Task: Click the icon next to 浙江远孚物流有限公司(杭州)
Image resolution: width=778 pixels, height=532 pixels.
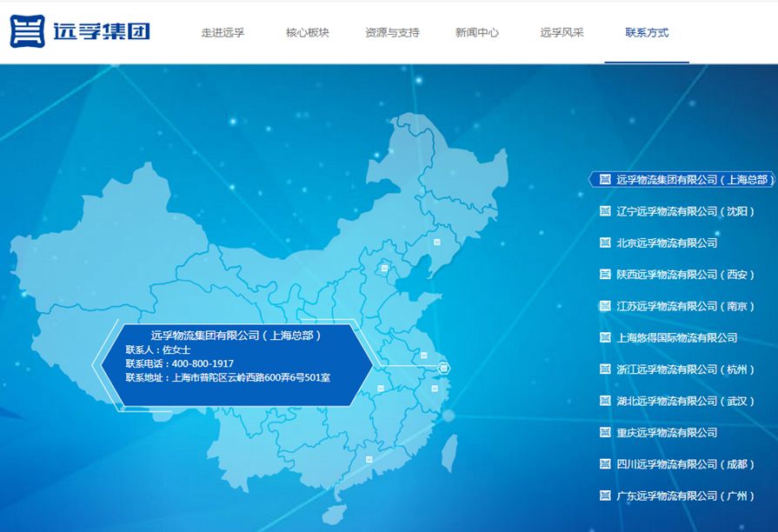Action: (x=605, y=369)
